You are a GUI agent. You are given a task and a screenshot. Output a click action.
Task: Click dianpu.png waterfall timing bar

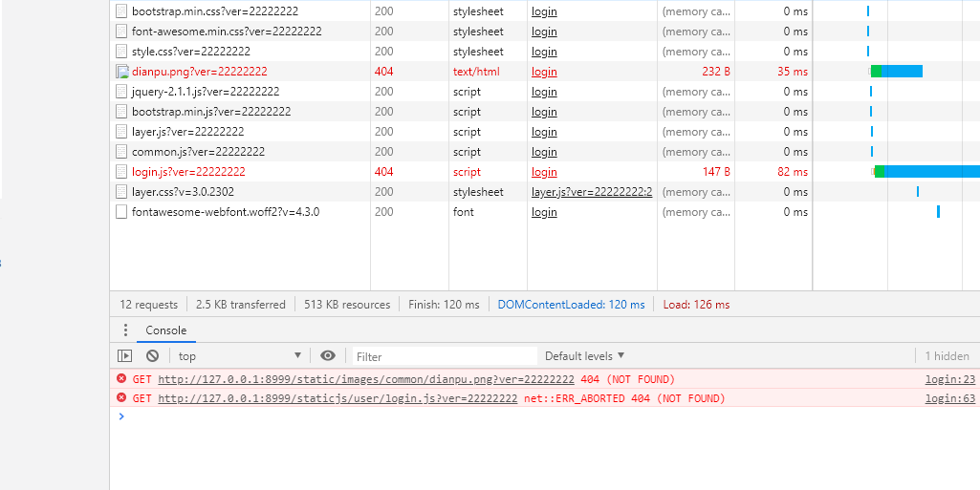click(897, 71)
